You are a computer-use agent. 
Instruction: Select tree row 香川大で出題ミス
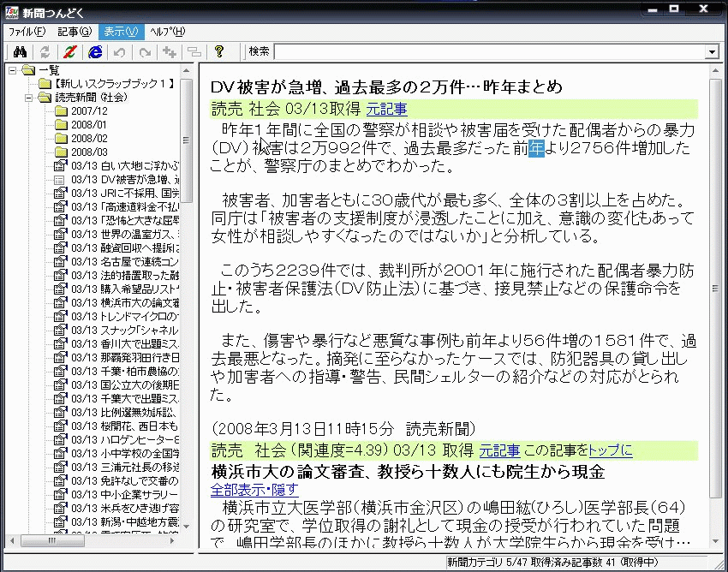point(125,343)
